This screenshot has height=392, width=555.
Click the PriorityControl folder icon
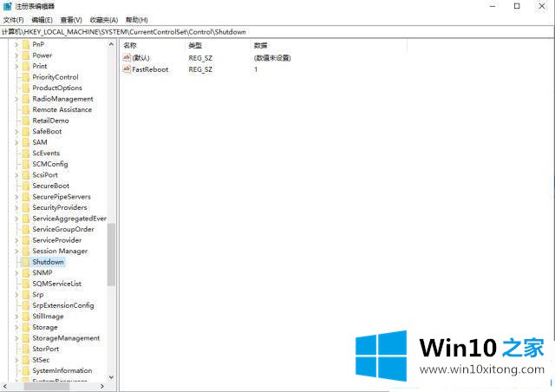pos(25,77)
